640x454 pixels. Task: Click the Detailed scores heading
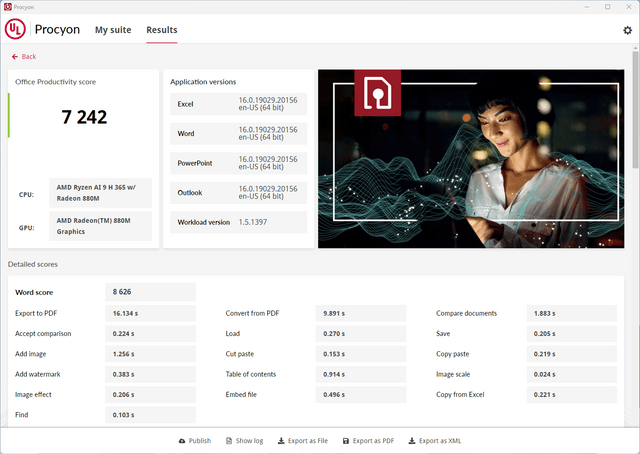(x=33, y=265)
